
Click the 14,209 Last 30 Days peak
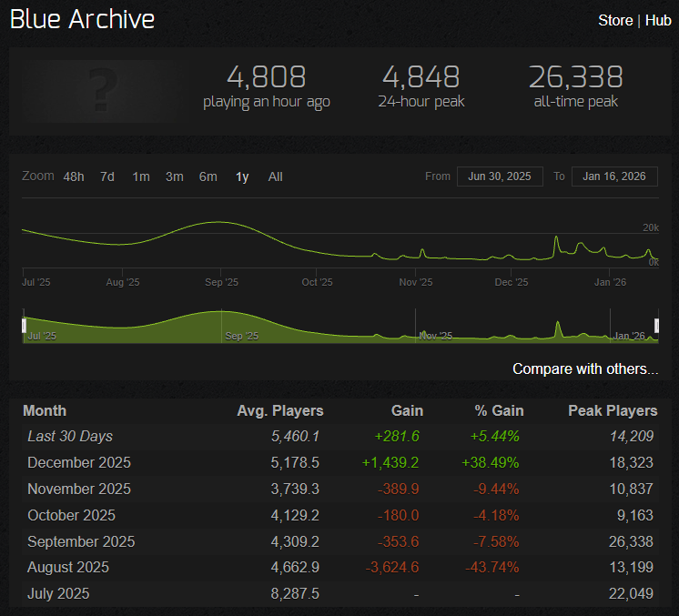pyautogui.click(x=632, y=436)
